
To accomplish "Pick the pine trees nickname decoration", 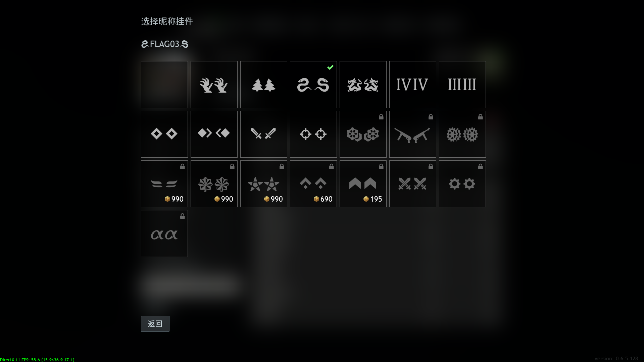I will click(264, 85).
